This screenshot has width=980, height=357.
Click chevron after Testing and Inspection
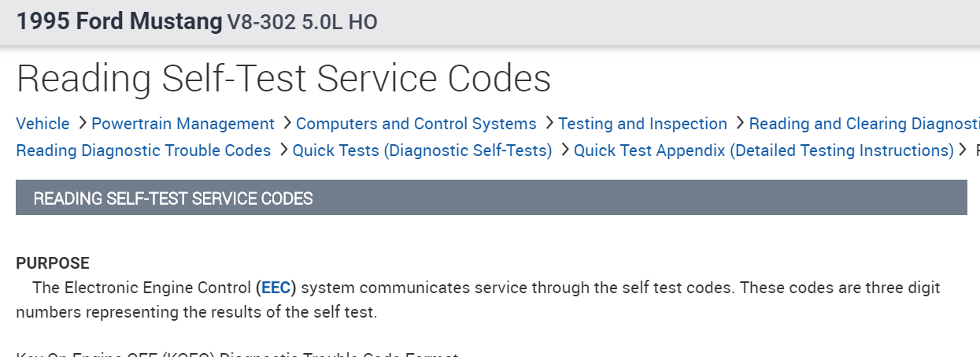(739, 123)
